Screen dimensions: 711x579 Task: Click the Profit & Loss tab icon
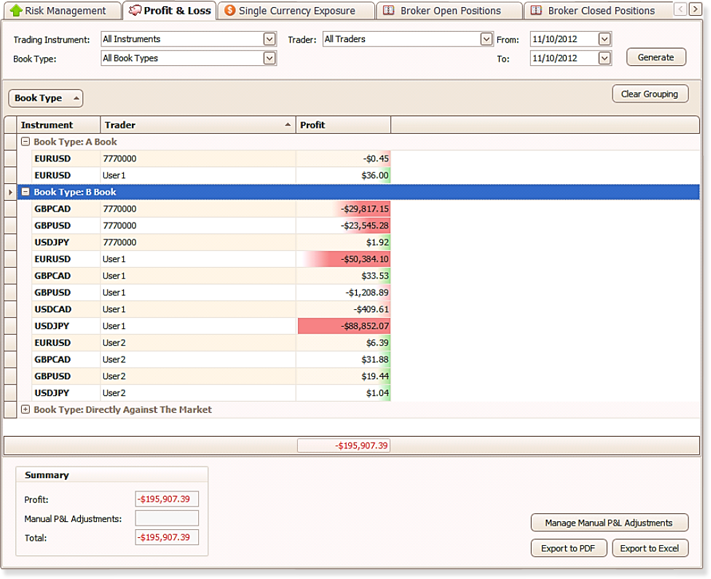coord(135,11)
